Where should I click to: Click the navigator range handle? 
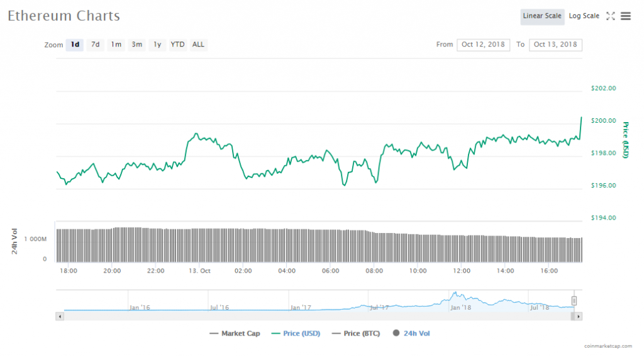pos(574,301)
